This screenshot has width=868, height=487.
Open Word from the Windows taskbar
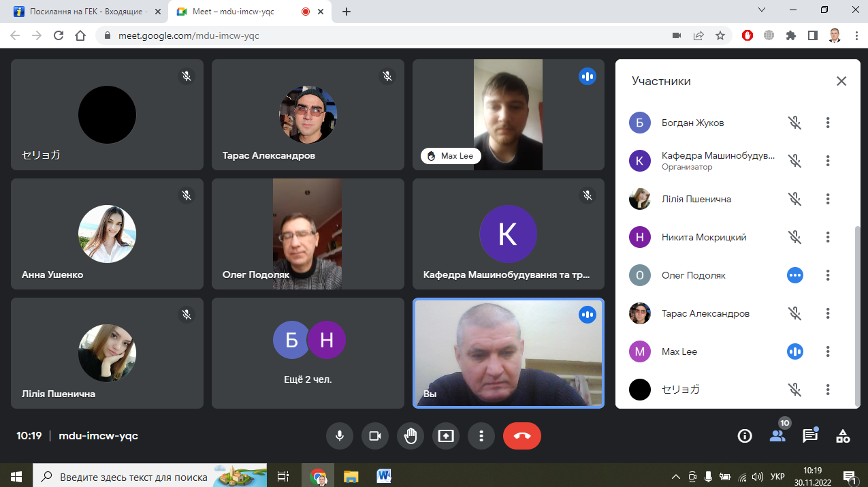pos(383,475)
